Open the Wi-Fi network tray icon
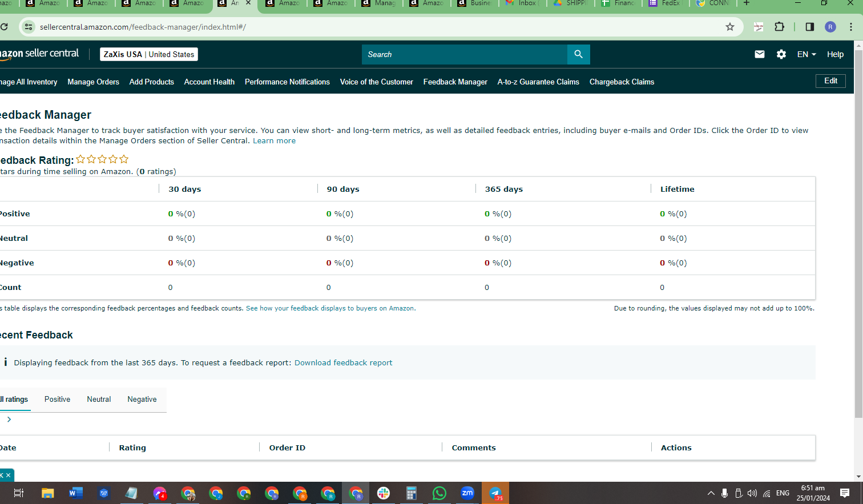The height and width of the screenshot is (504, 863). [x=767, y=493]
